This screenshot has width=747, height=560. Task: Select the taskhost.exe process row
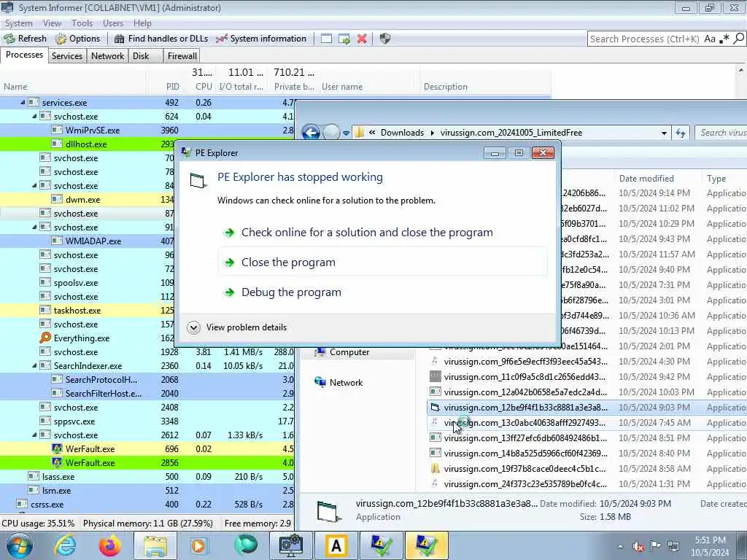[x=88, y=311]
